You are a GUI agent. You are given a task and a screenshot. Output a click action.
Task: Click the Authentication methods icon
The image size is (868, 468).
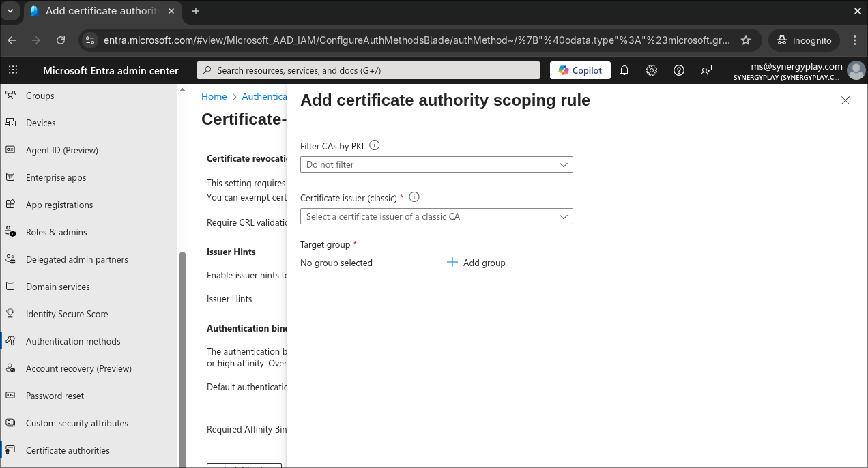point(10,341)
